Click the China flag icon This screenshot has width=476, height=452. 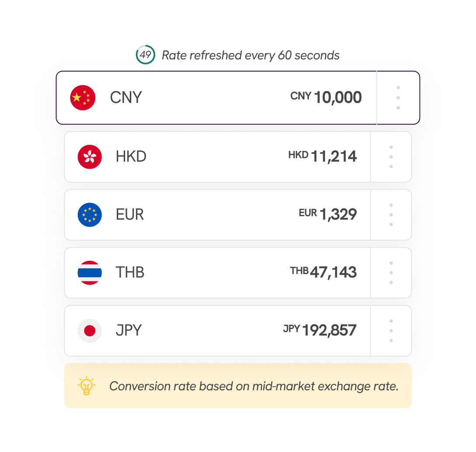click(83, 98)
